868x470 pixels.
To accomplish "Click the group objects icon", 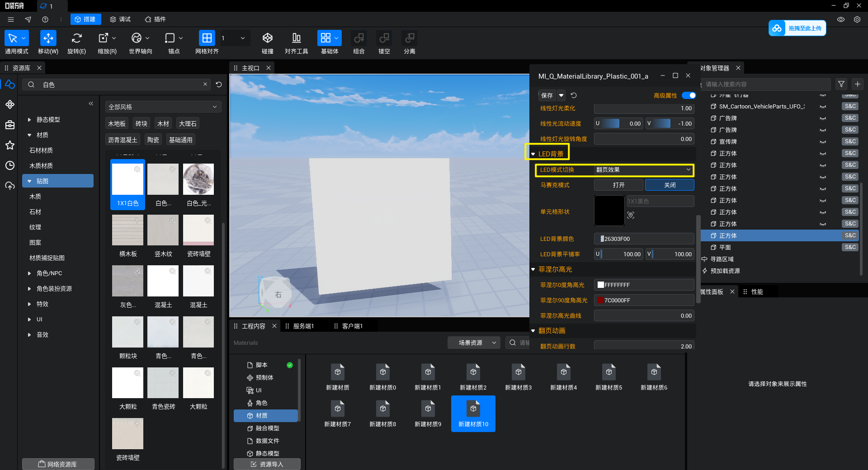I will point(359,38).
